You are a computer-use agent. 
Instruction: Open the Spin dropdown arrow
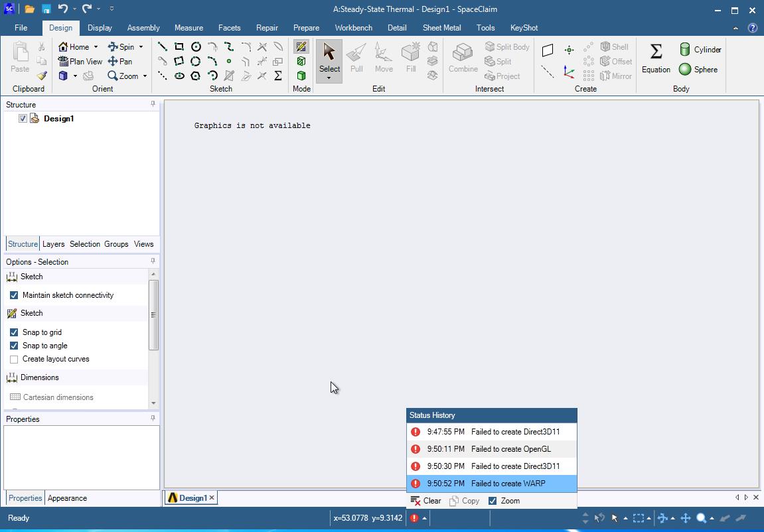coord(141,46)
